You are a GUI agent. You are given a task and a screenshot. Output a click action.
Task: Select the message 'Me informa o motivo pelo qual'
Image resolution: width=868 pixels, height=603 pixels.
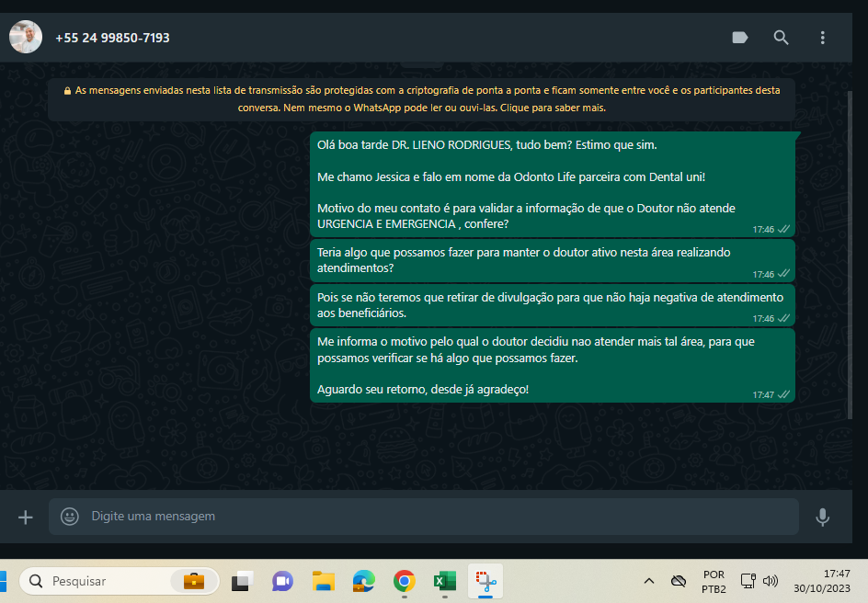[552, 365]
